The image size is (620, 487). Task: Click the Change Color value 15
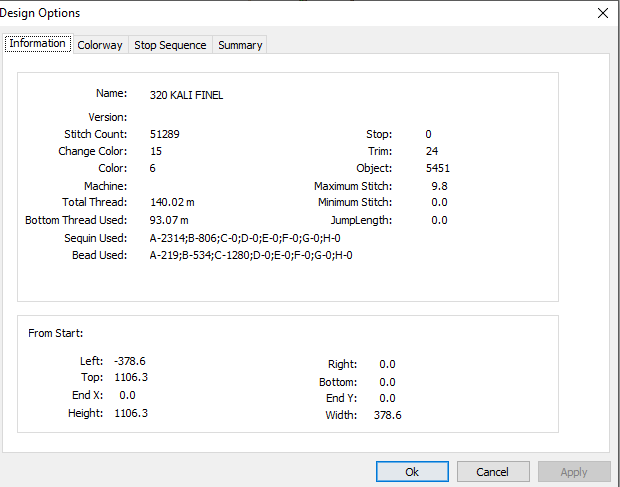click(x=156, y=151)
